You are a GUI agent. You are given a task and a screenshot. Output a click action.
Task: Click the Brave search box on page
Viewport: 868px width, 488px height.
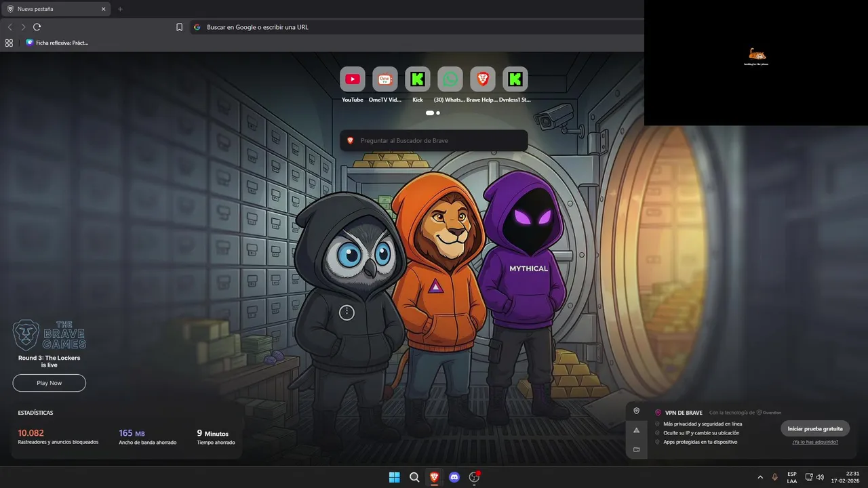tap(434, 140)
